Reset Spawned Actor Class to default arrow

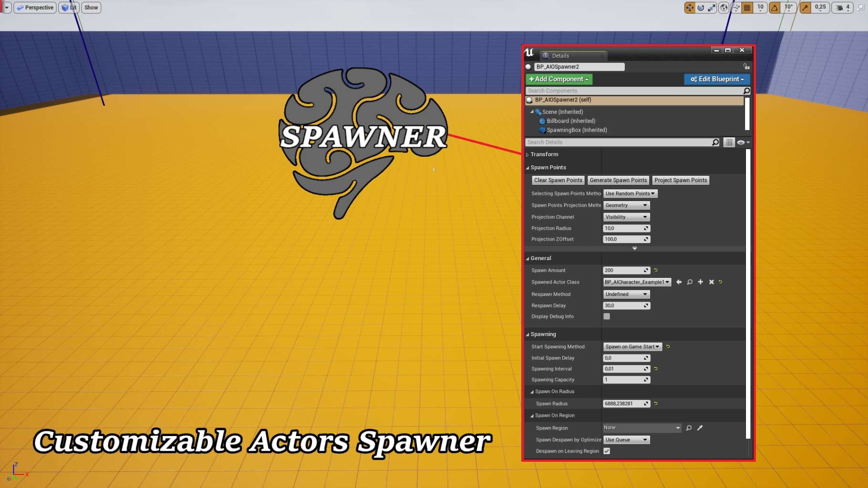click(x=721, y=282)
